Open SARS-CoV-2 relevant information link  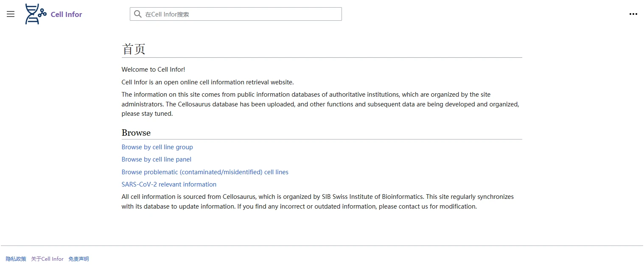169,184
